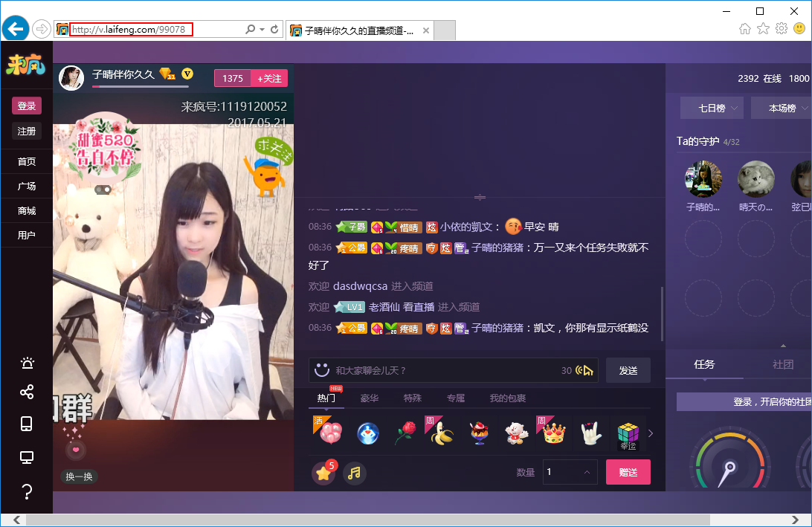Click the 登录 login button
Image resolution: width=812 pixels, height=527 pixels.
tap(27, 106)
